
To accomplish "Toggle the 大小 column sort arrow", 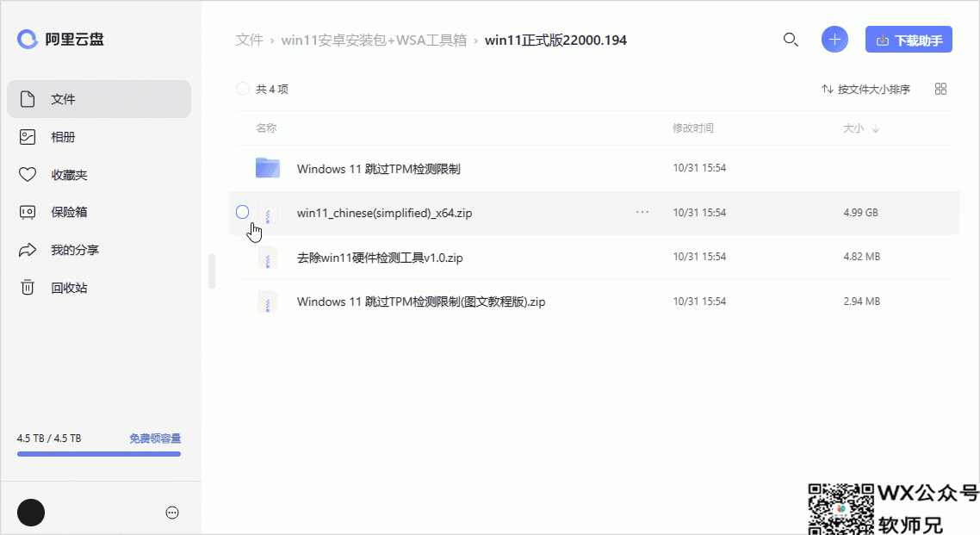I will tap(876, 128).
